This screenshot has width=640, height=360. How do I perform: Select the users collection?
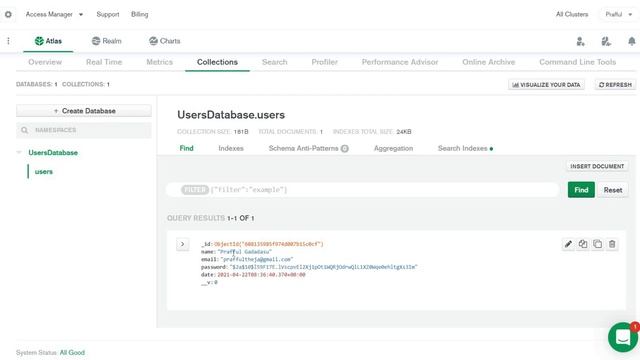pyautogui.click(x=44, y=172)
